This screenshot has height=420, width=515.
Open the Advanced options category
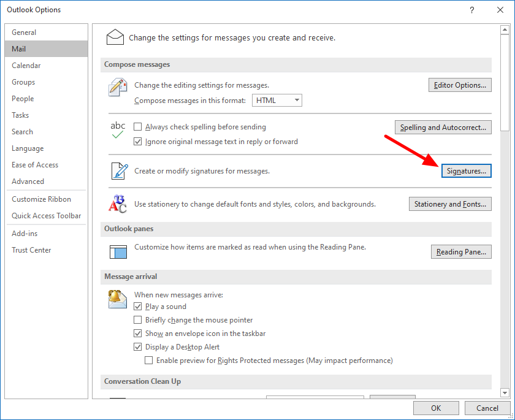(47, 181)
